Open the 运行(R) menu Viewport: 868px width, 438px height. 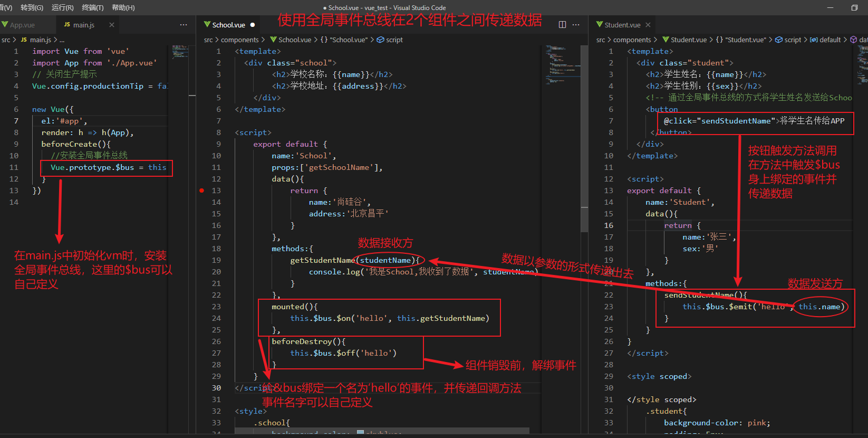pos(63,7)
